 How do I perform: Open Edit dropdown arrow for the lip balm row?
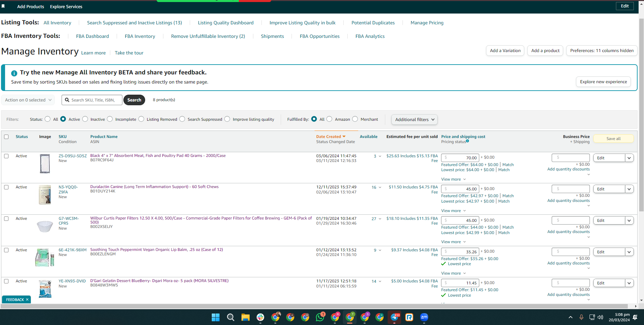[629, 252]
